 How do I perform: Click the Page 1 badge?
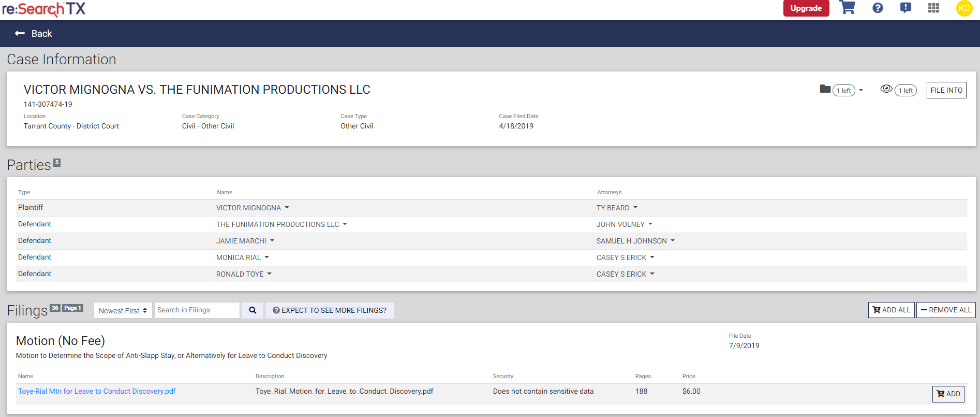(72, 308)
